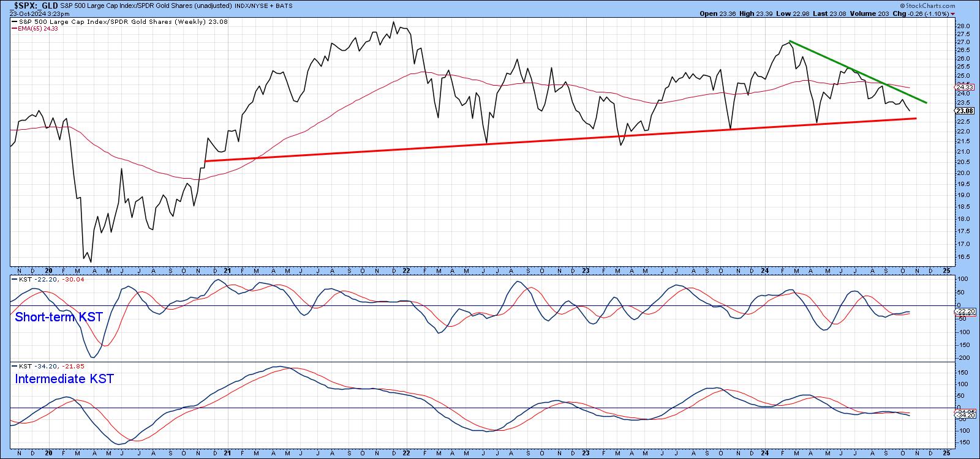Select the EMA(65) 24.33 legend entry
Screen dimensions: 980x459
coord(34,28)
